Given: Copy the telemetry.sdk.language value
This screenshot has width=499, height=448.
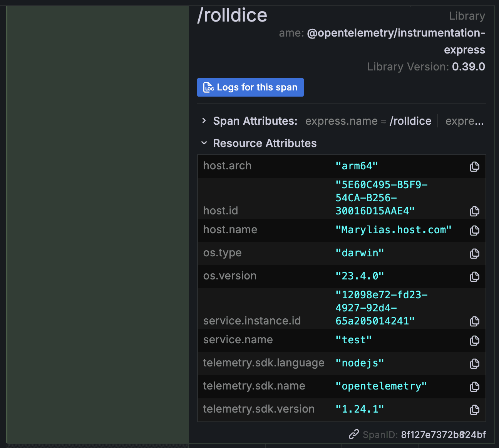Looking at the screenshot, I should pyautogui.click(x=475, y=363).
